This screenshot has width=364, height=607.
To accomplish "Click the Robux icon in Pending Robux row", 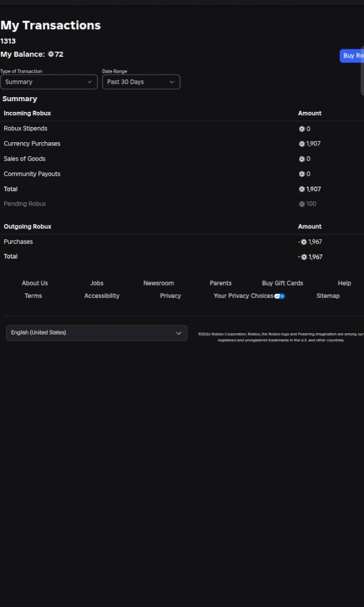I will (302, 204).
